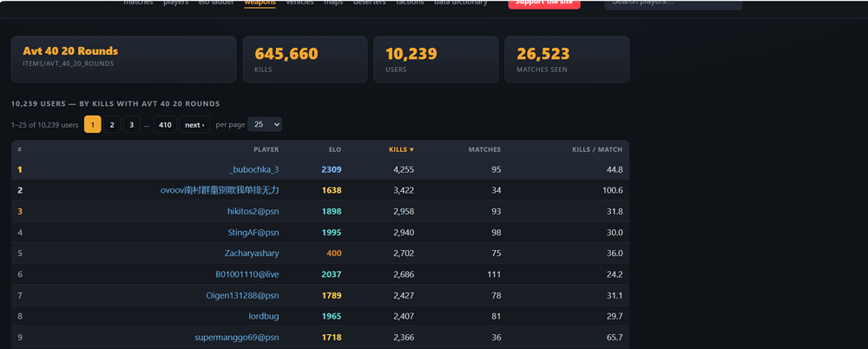This screenshot has width=868, height=349.
Task: Click the next page button
Action: pos(194,125)
